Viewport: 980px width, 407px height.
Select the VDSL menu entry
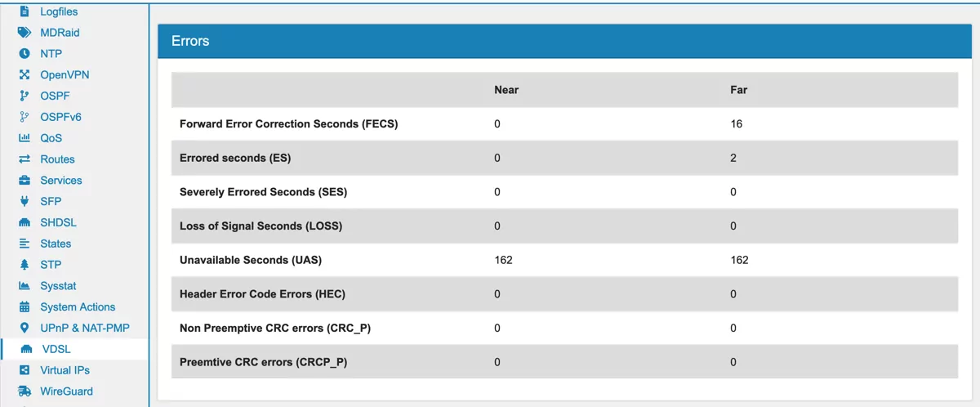point(56,350)
